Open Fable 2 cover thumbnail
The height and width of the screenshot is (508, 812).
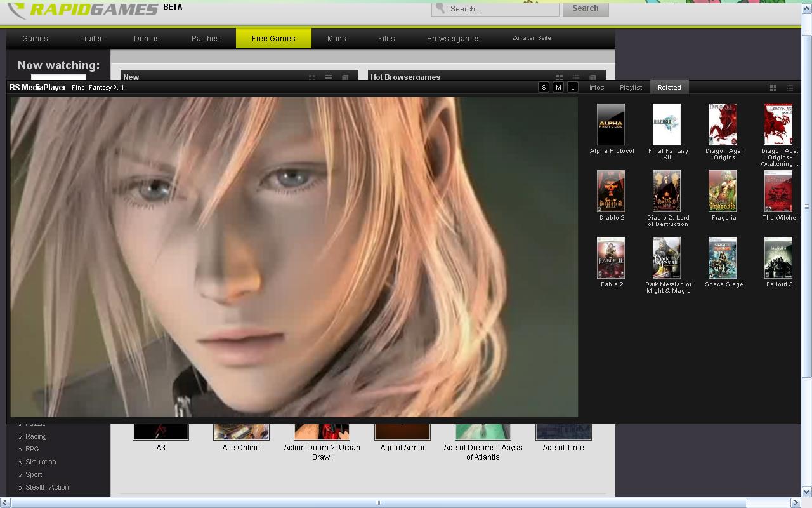click(x=611, y=258)
